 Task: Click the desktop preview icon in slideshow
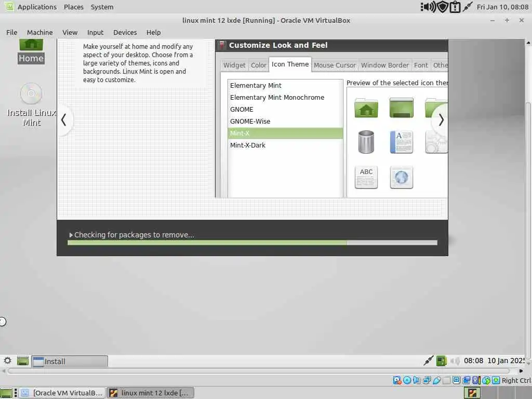[402, 108]
